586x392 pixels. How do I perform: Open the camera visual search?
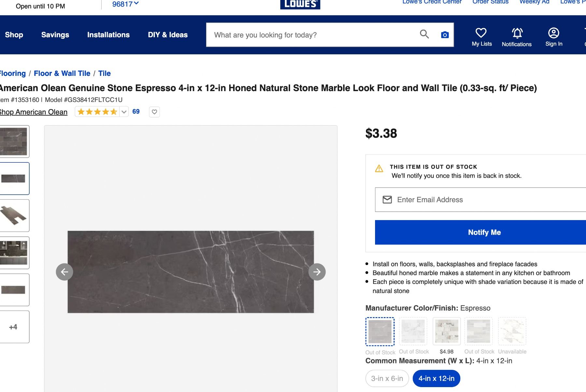pos(445,35)
